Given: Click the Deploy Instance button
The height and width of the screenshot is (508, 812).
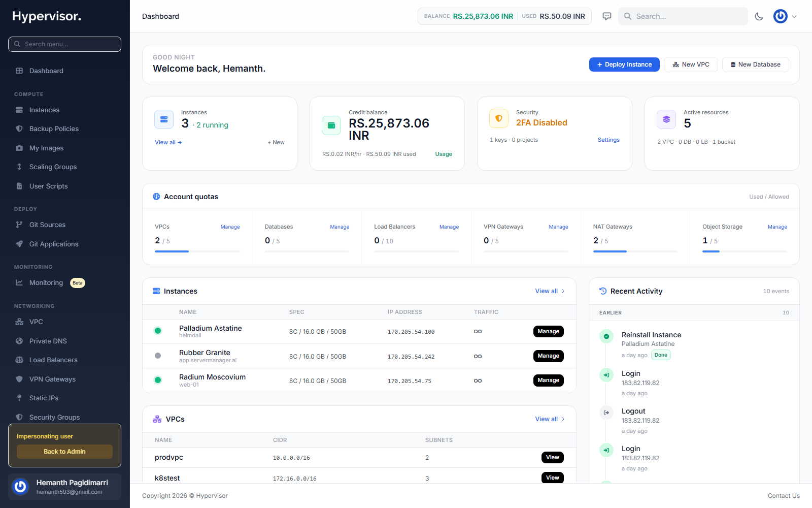Looking at the screenshot, I should tap(624, 65).
